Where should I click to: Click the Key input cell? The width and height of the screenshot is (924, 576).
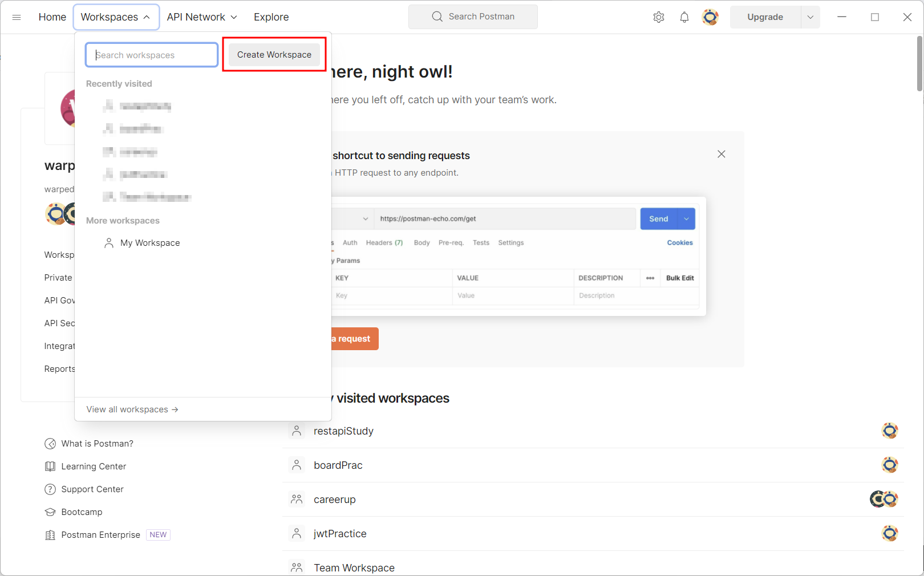[x=391, y=295]
